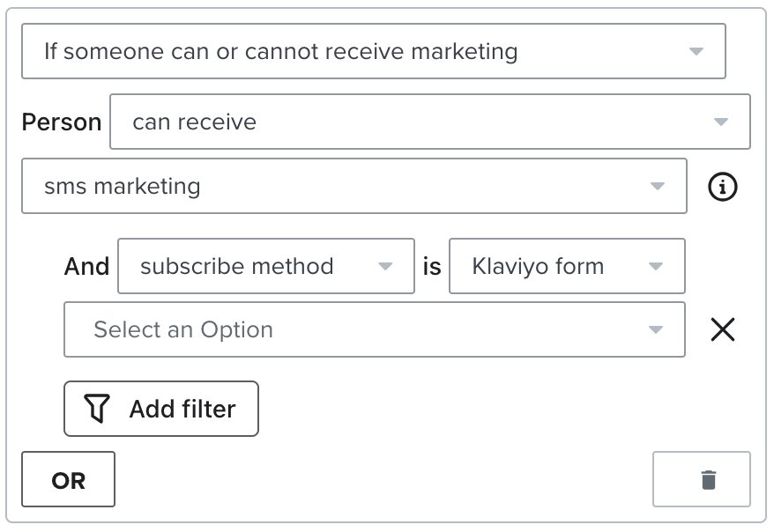Delete this condition with the trash icon
The image size is (774, 532).
point(709,479)
